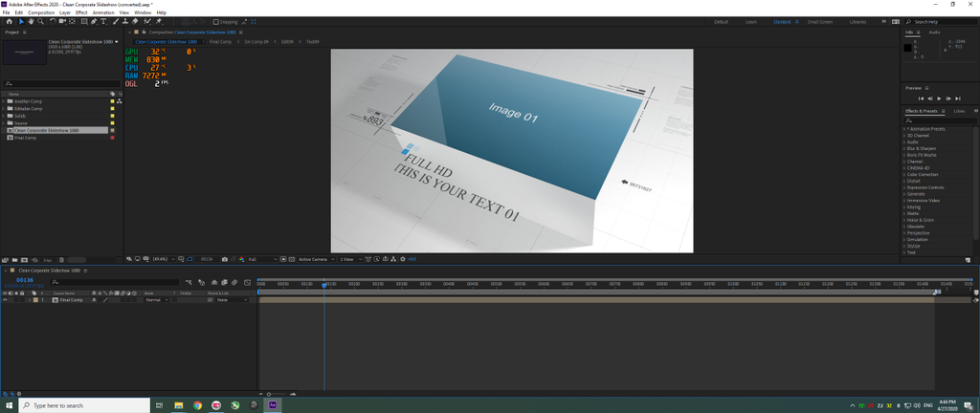Switch to the Audio panel tab

click(x=934, y=32)
